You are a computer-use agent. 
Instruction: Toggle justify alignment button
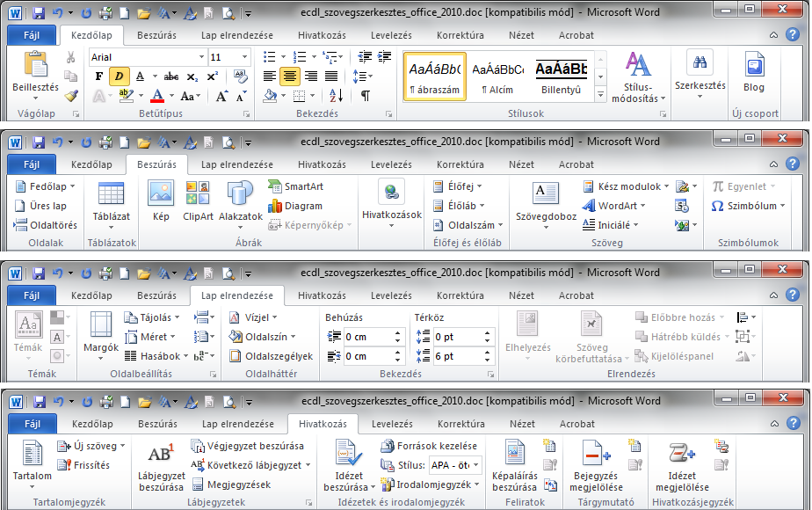pyautogui.click(x=331, y=76)
